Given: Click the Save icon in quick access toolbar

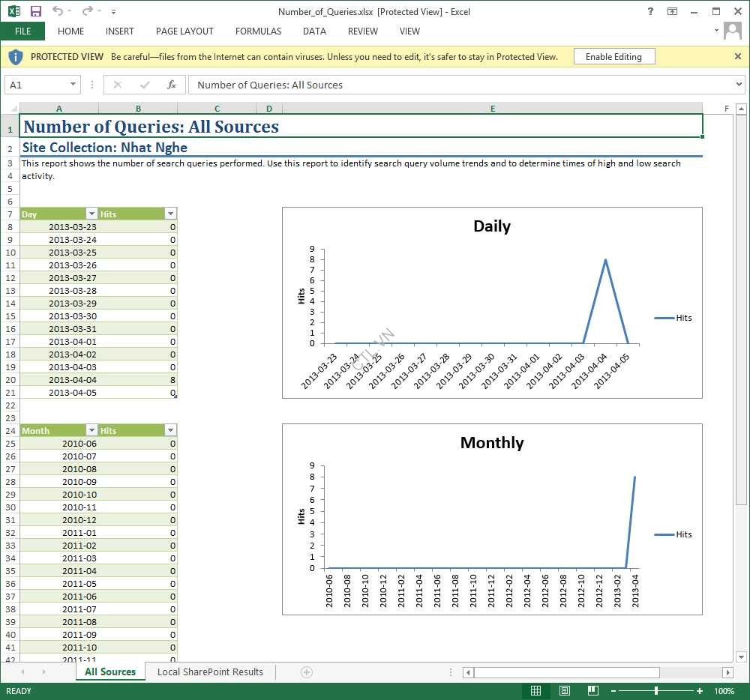Looking at the screenshot, I should click(35, 11).
